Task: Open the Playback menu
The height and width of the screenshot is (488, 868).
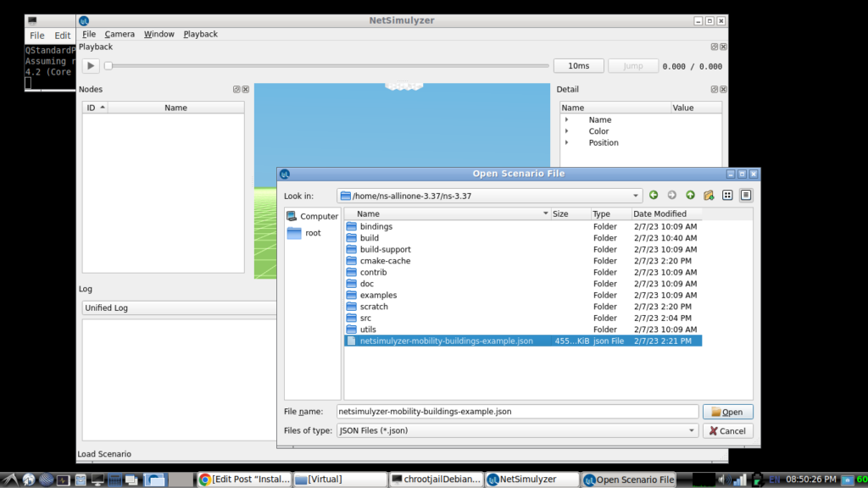Action: [x=200, y=34]
